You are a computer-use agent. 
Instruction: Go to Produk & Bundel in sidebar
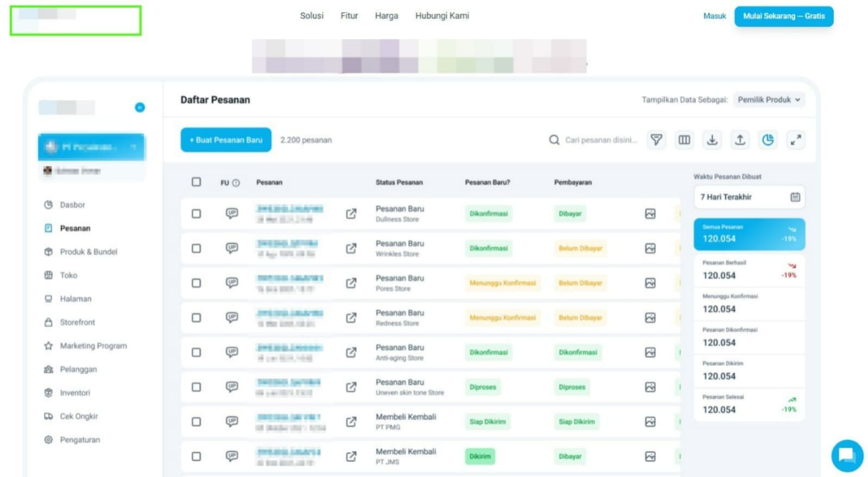coord(88,252)
